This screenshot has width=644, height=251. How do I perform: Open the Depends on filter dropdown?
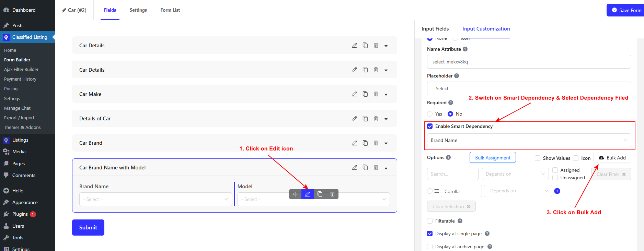coord(515,174)
